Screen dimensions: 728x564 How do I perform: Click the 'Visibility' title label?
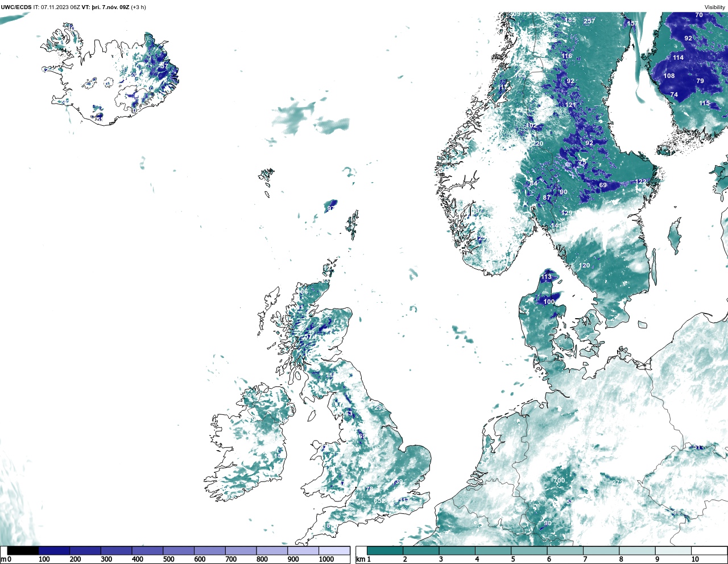pos(715,7)
